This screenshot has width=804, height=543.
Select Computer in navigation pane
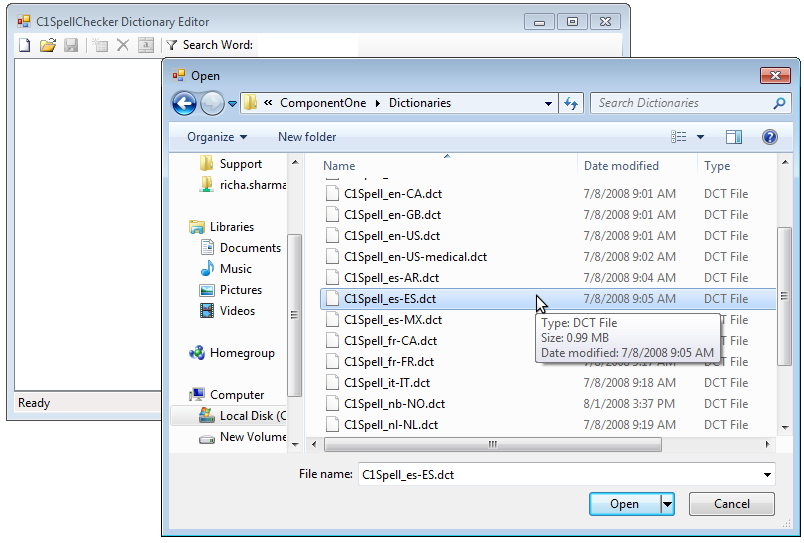click(x=226, y=395)
